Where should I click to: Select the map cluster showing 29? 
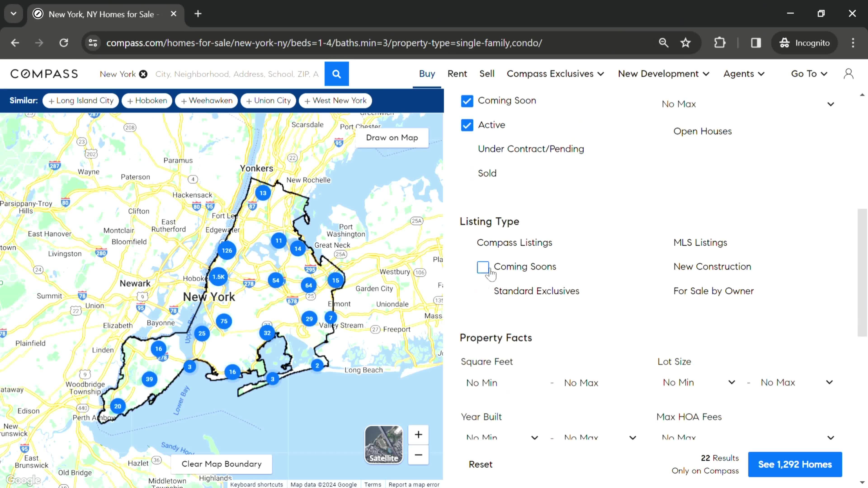pos(309,319)
